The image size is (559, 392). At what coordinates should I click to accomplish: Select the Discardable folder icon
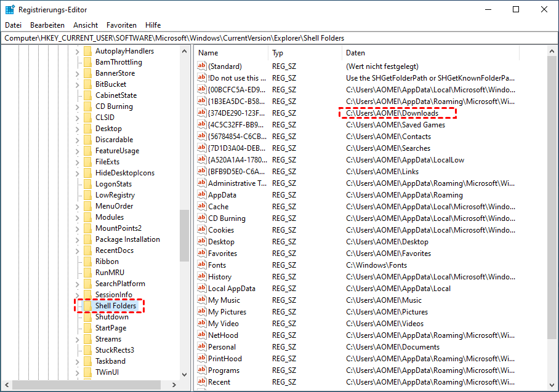pos(87,140)
